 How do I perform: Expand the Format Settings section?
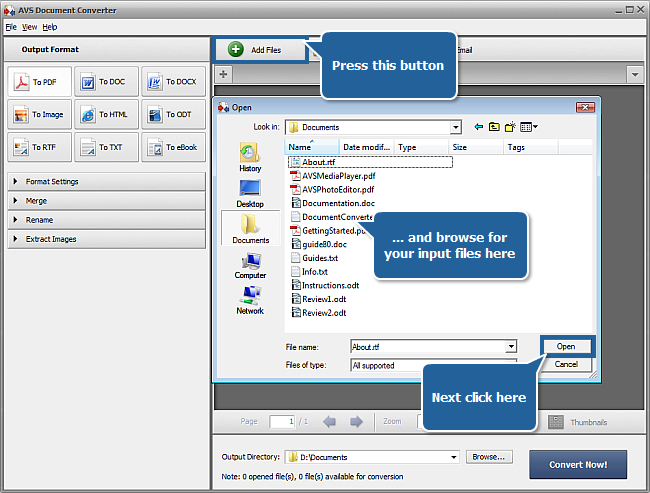pos(107,182)
